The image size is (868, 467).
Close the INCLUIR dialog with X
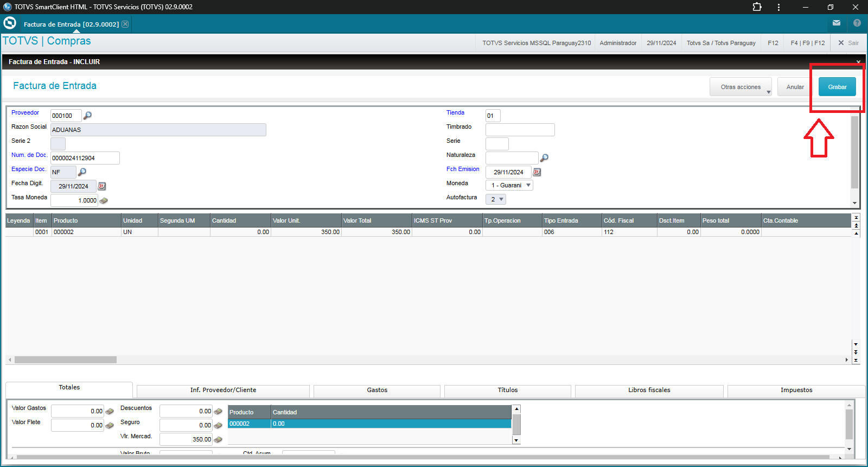coord(858,62)
